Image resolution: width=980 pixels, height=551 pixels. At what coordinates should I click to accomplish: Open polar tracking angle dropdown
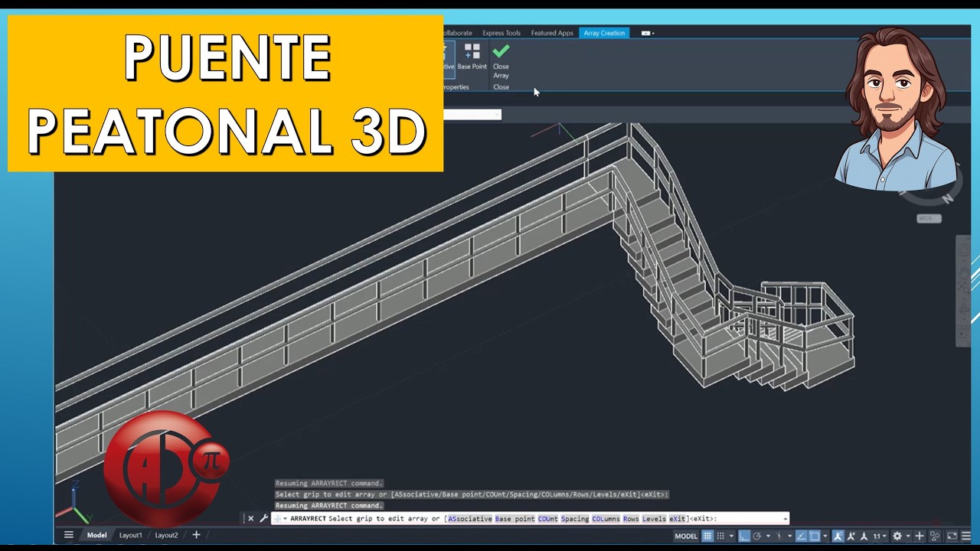point(768,536)
